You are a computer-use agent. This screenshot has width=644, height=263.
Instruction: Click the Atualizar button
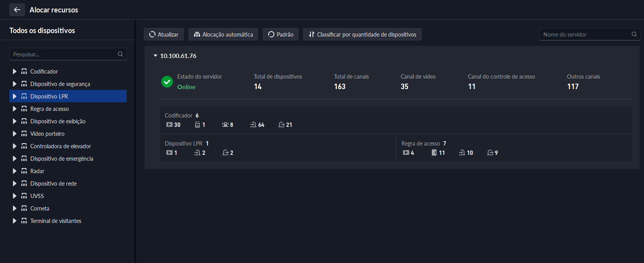click(x=164, y=34)
